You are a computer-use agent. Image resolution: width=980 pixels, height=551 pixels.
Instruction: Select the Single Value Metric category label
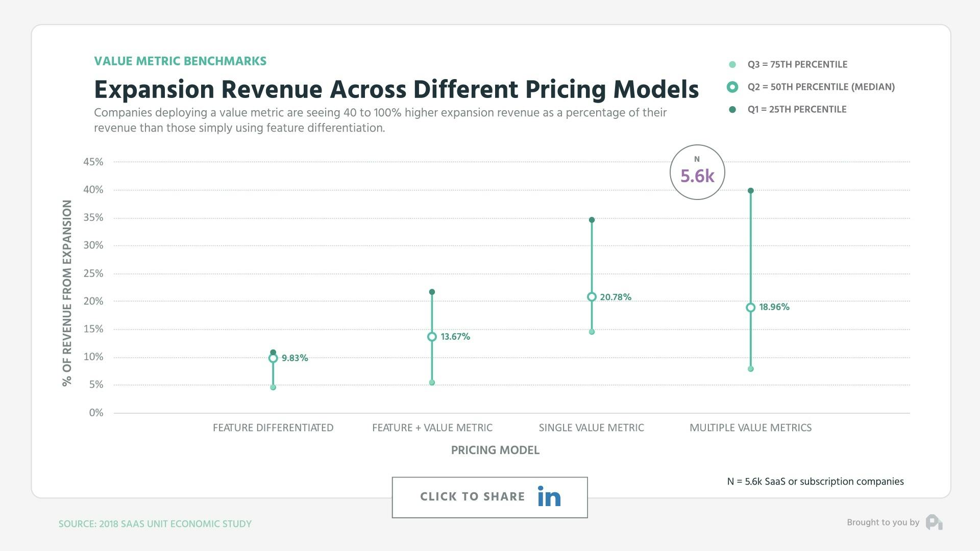(x=592, y=428)
